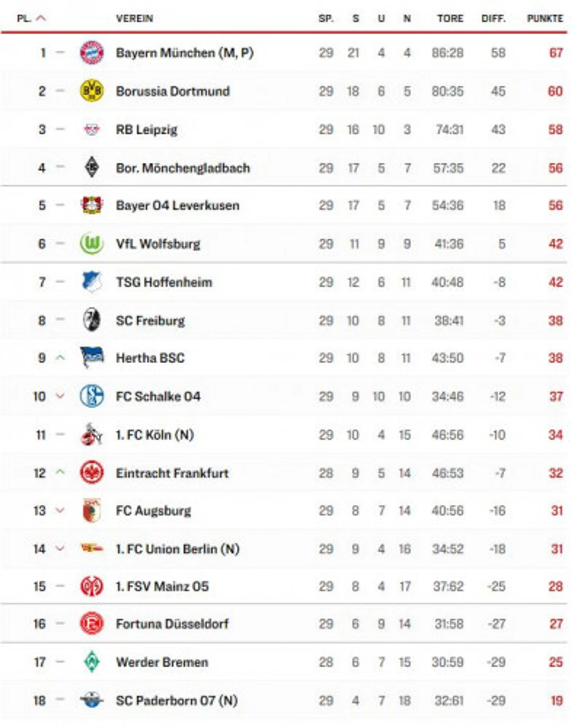The height and width of the screenshot is (728, 572).
Task: Open the 1. FC Union Berlin link
Action: [177, 549]
